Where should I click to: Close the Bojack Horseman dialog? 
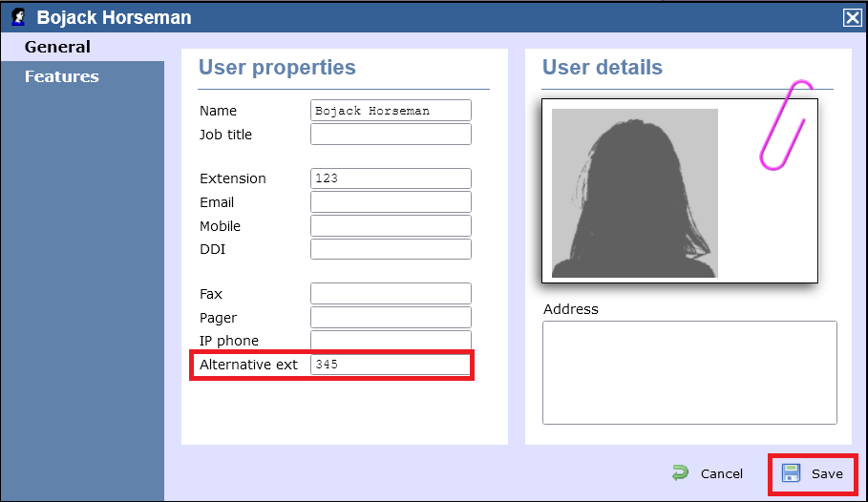[851, 17]
